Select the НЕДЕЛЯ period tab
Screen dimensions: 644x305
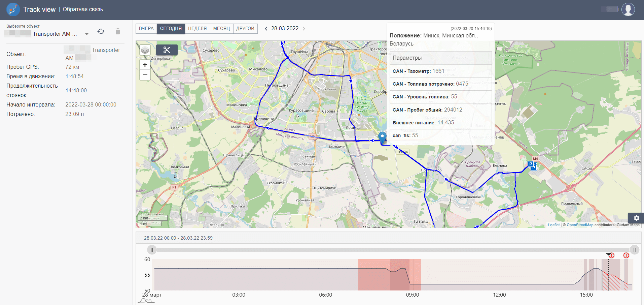[197, 29]
